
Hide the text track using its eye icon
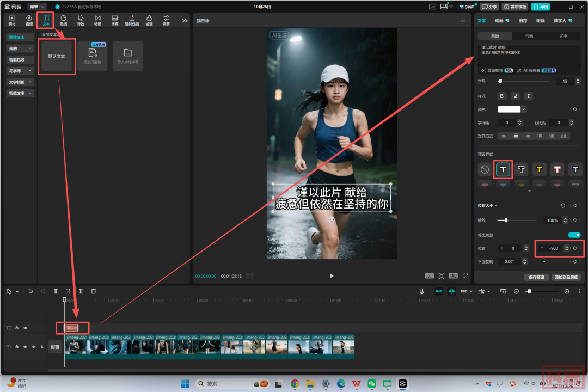coord(25,328)
